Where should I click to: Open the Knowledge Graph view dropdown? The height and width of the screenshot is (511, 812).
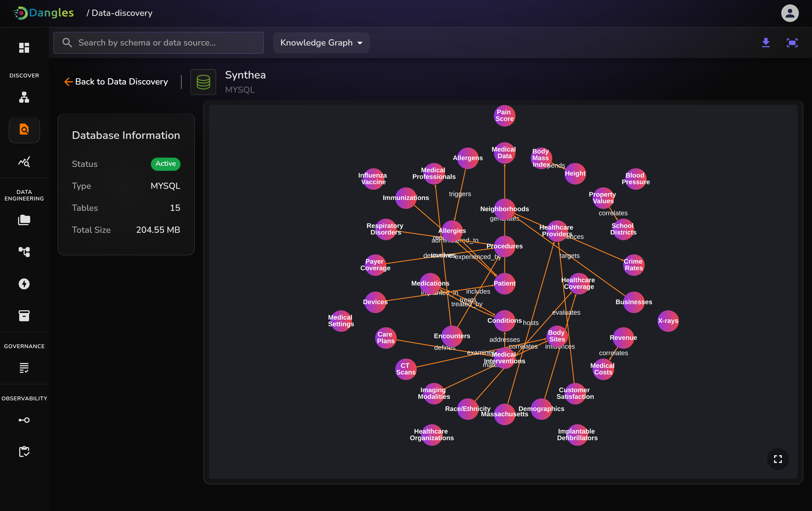(x=321, y=43)
